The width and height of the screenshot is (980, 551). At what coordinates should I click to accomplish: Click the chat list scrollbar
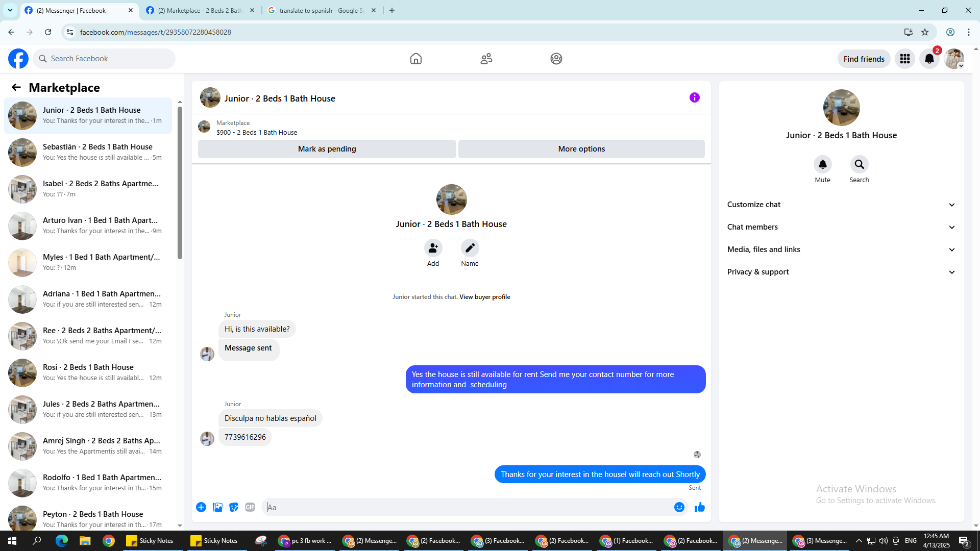[180, 183]
